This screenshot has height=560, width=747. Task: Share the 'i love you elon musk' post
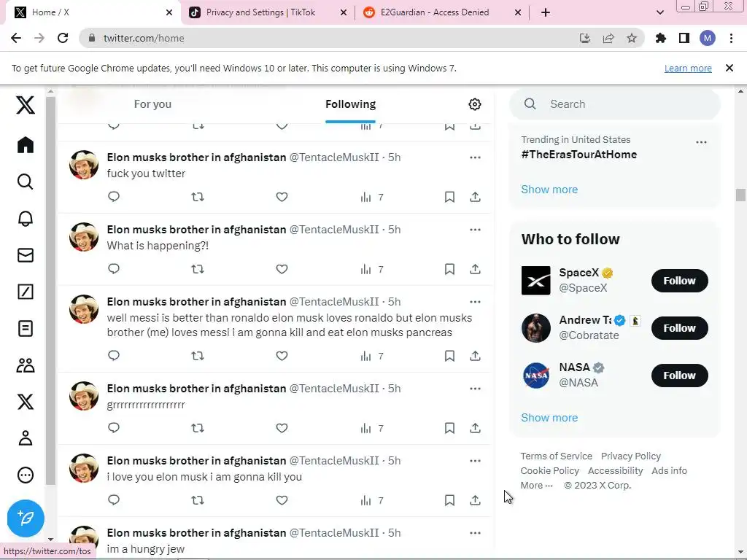[x=475, y=500]
